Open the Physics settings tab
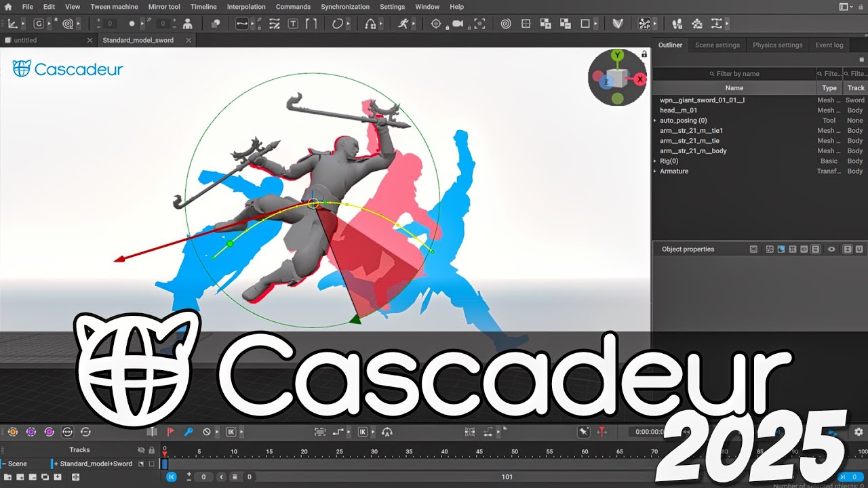Viewport: 868px width, 488px height. (777, 45)
